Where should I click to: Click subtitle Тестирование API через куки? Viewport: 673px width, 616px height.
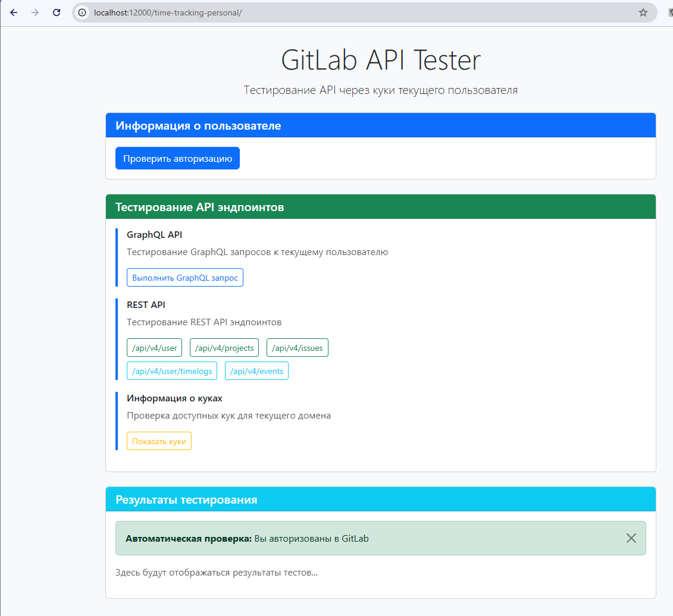(381, 90)
